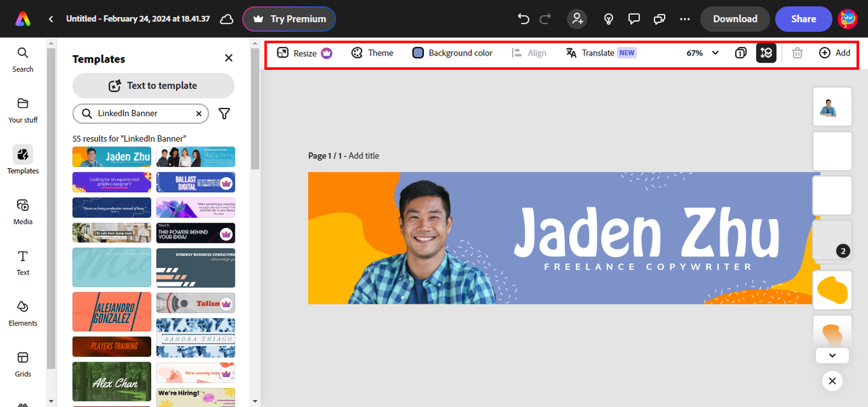Open the invite collaborators icon
This screenshot has height=407, width=868.
pos(577,19)
